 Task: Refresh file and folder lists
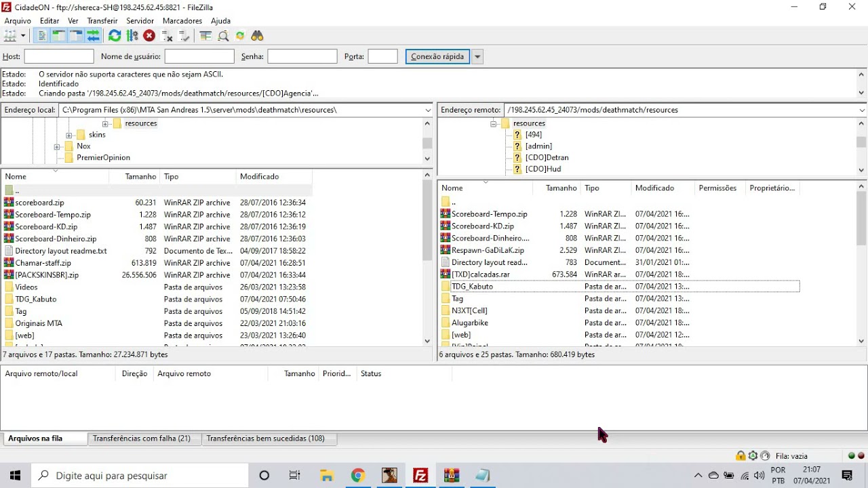pos(115,36)
